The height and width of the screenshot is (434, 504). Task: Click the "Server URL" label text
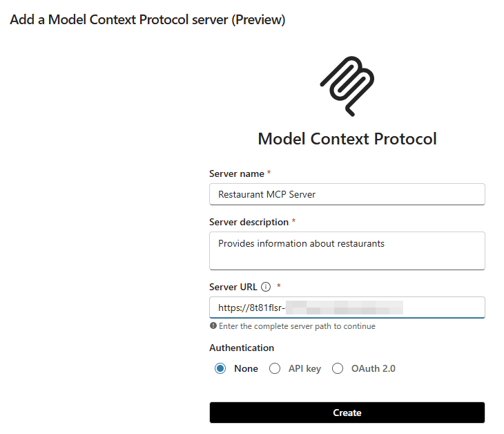(233, 287)
